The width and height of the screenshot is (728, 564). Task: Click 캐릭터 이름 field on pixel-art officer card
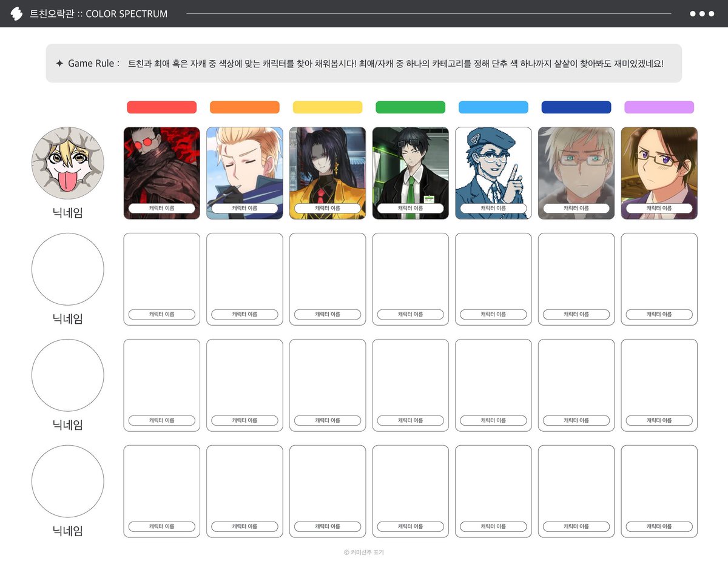pos(493,208)
